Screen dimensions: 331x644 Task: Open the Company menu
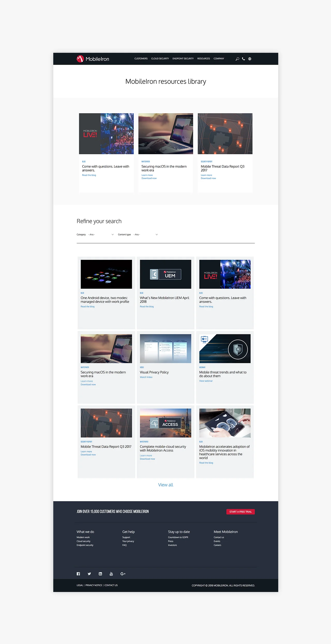[219, 59]
